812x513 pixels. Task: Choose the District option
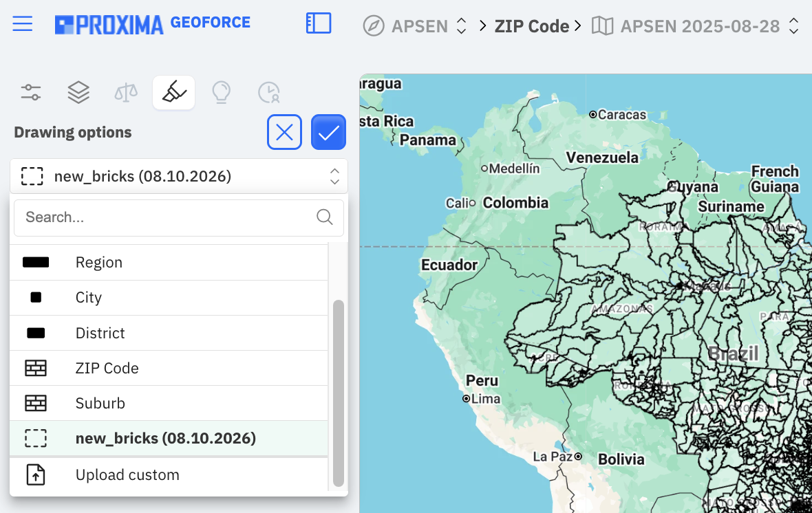169,333
